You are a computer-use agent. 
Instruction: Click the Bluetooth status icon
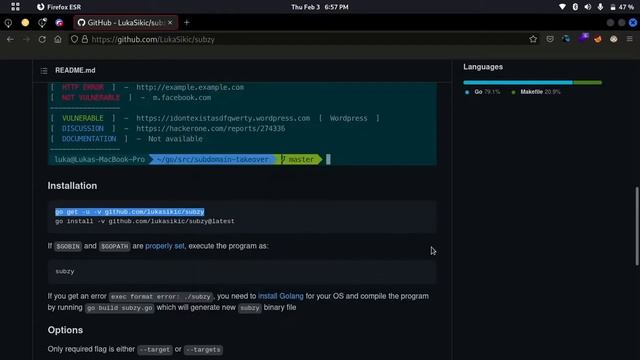coord(575,7)
